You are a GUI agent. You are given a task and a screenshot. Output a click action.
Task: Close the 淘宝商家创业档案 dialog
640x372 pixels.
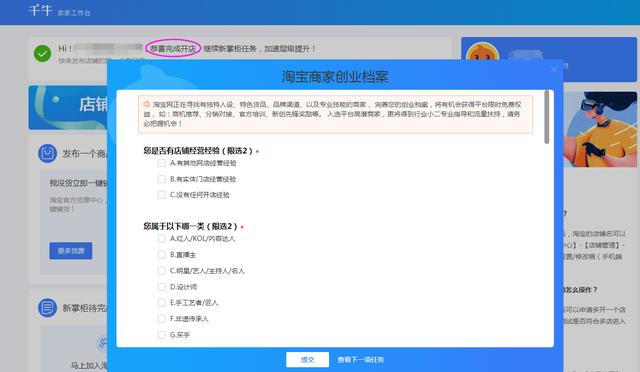[x=554, y=70]
